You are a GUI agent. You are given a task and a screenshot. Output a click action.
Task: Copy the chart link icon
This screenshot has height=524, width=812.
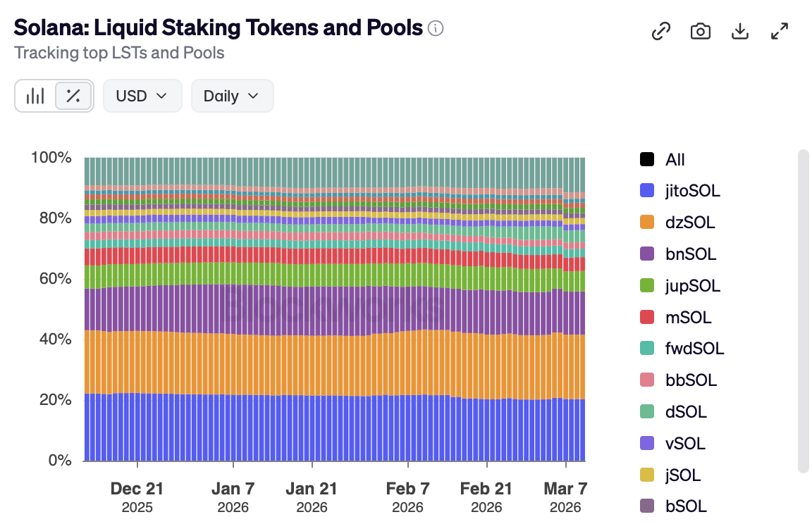(660, 31)
